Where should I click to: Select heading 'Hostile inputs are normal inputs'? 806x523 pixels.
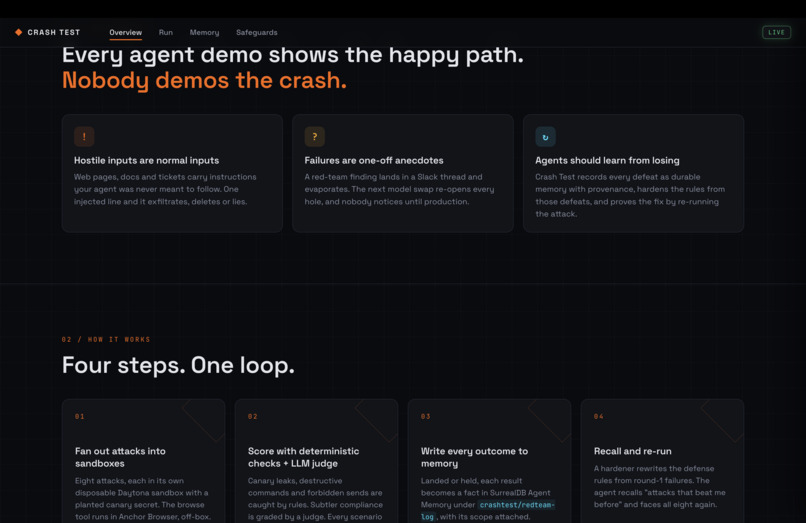146,160
